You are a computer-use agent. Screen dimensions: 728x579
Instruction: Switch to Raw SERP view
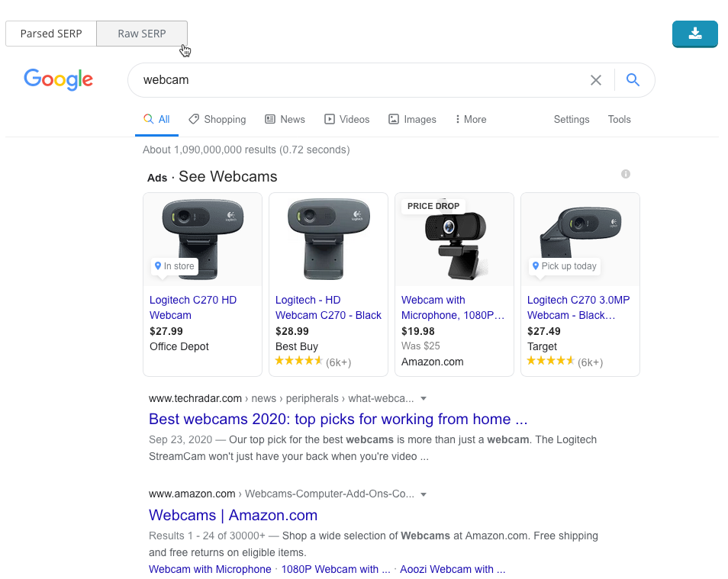(x=142, y=34)
